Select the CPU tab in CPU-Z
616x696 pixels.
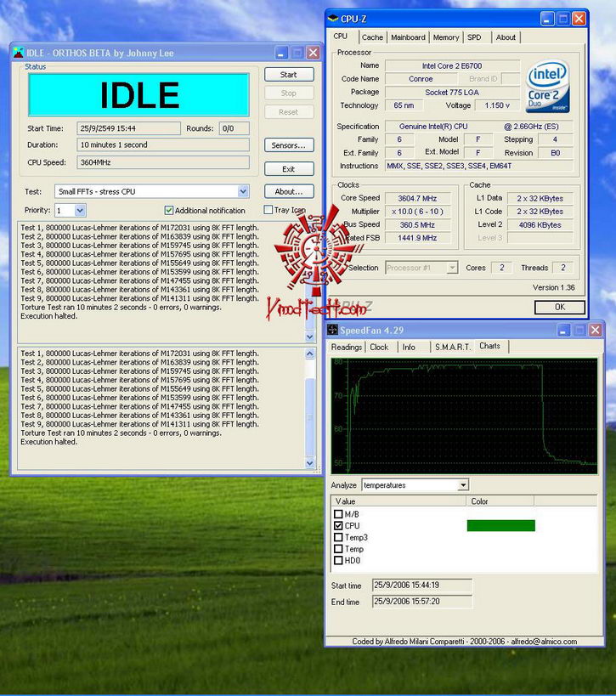click(341, 37)
